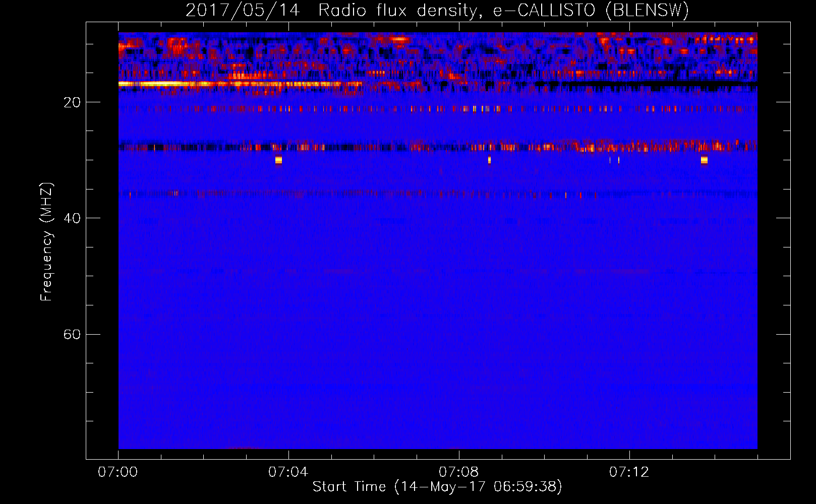The image size is (816, 504).
Task: Click the "Frequency (MHZ)" y-axis label
Action: click(46, 242)
